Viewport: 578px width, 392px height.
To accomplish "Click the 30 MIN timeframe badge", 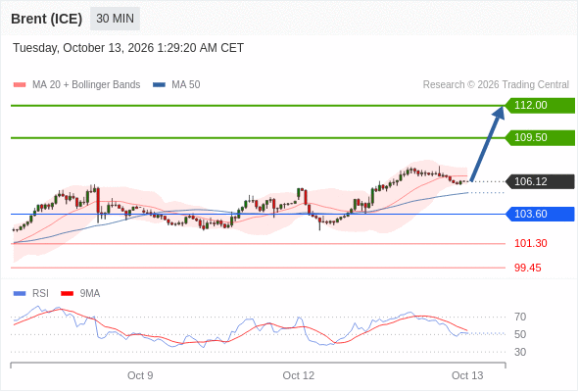I will click(x=115, y=19).
